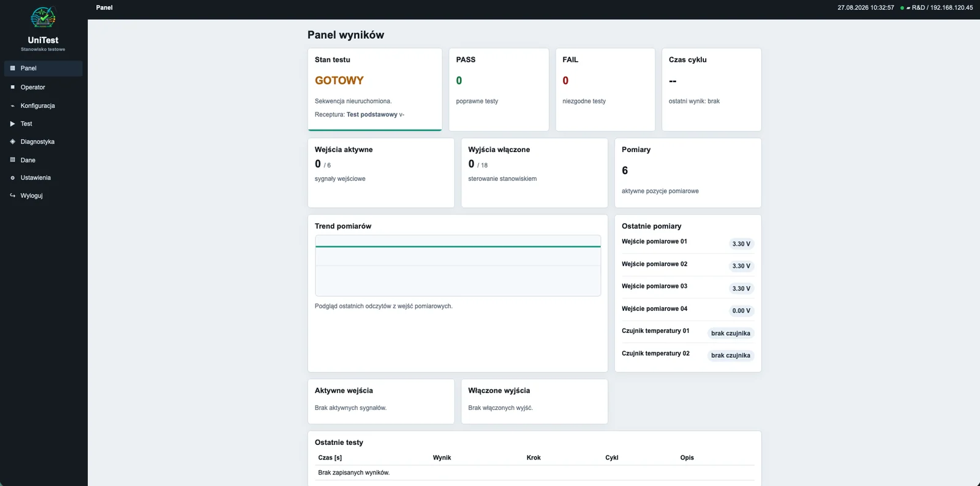
Task: Click the Ustawienia gear icon
Action: click(x=12, y=178)
